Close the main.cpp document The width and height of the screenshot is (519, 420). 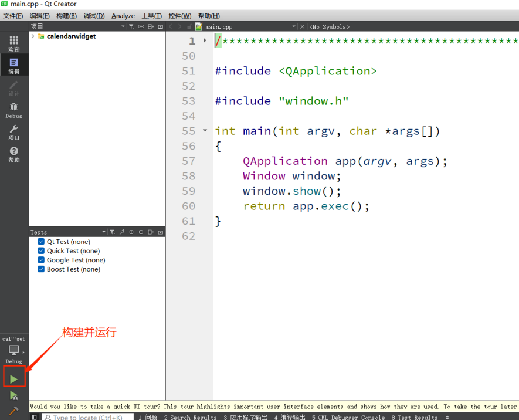click(x=302, y=26)
